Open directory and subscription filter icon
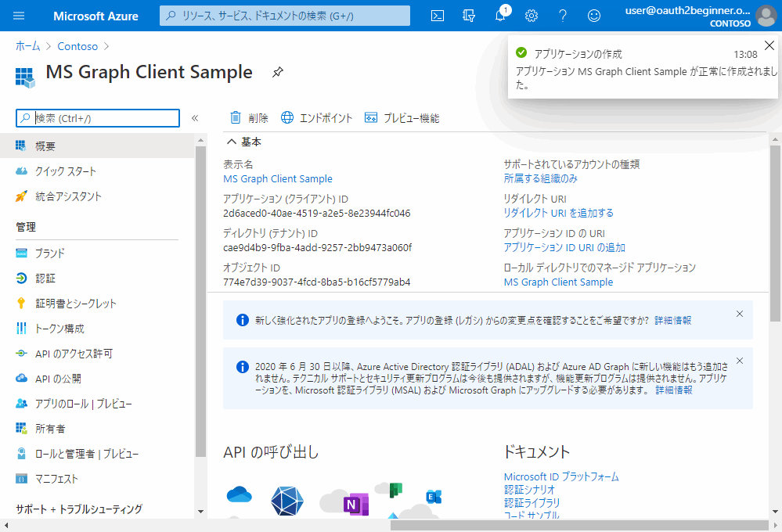The width and height of the screenshot is (782, 532). (469, 16)
